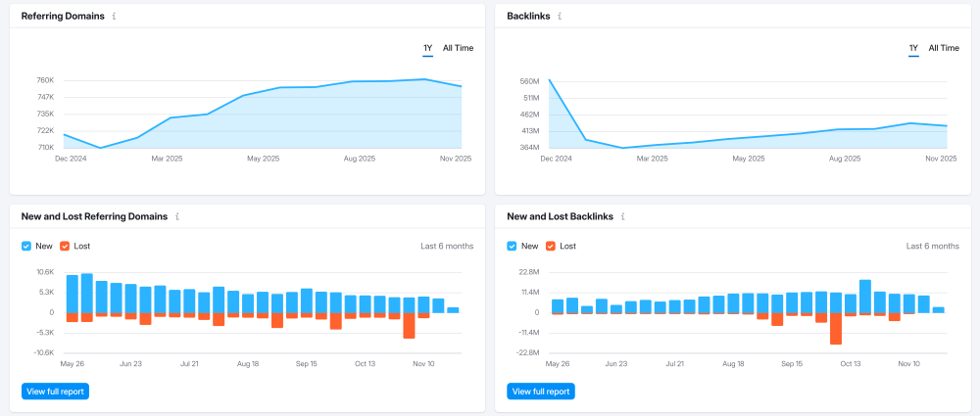The width and height of the screenshot is (980, 416).
Task: Uncheck New in Referring Domains bar chart
Action: click(26, 246)
